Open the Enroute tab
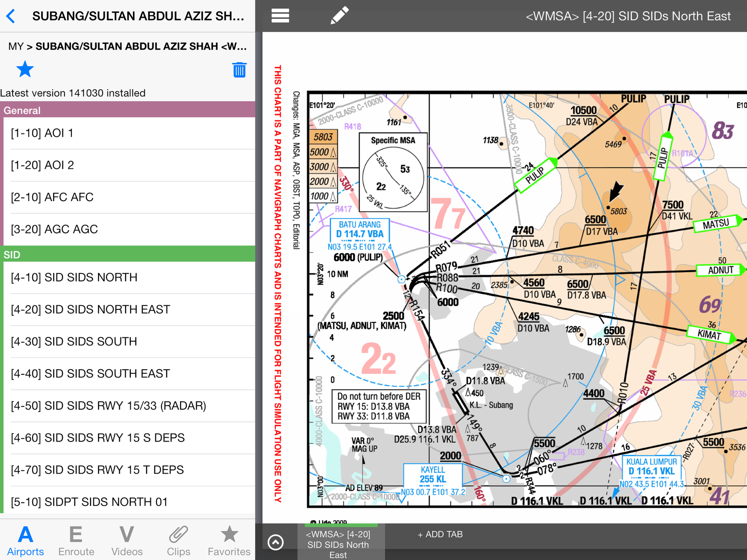The image size is (747, 560). tap(76, 540)
